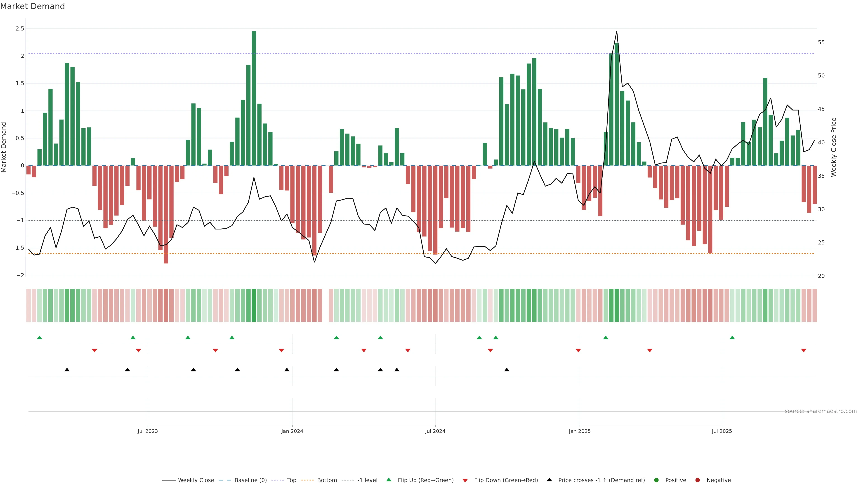Toggle the Weekly Close legend entry
Viewport: 868px width, 488px height.
point(196,480)
